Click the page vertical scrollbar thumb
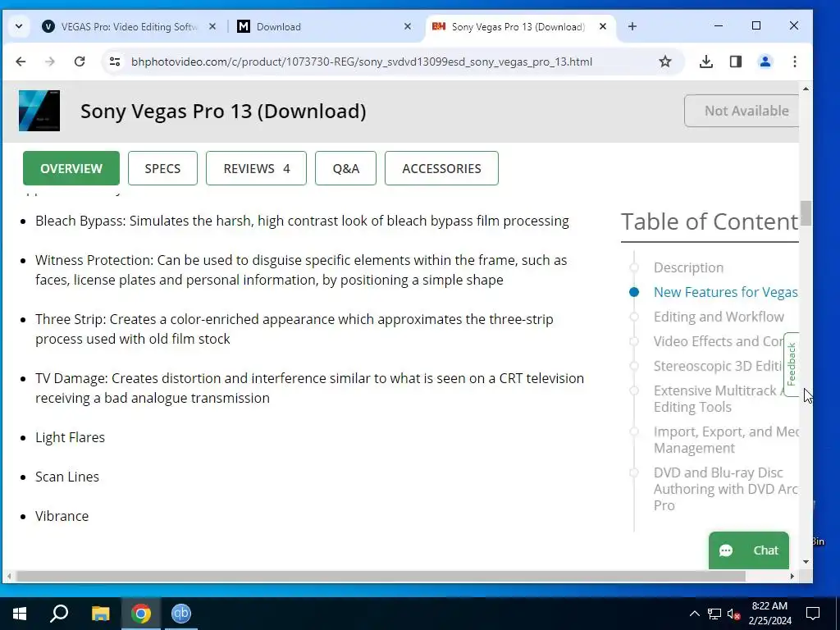840x630 pixels. [x=806, y=213]
